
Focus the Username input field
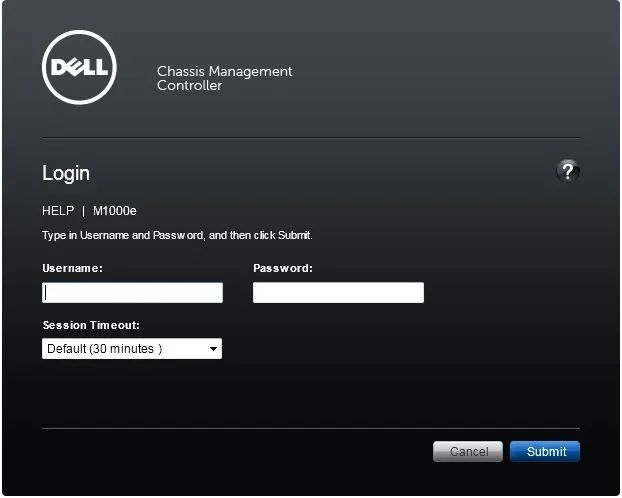[x=132, y=293]
